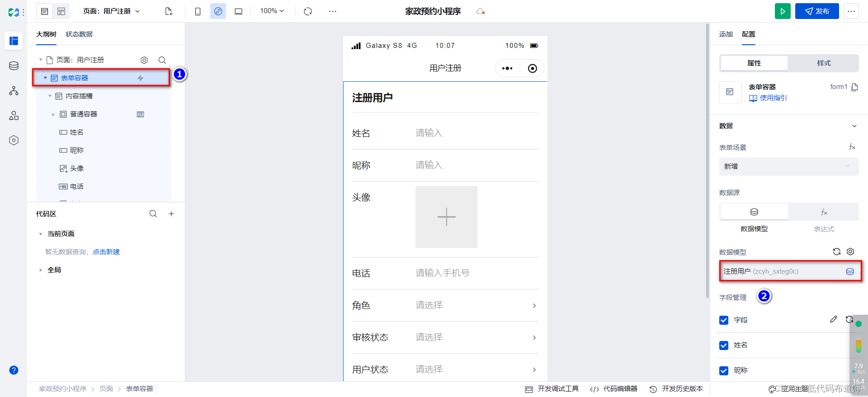Viewport: 868px width, 397px height.
Task: Switch to the 添加 tab
Action: [x=726, y=34]
